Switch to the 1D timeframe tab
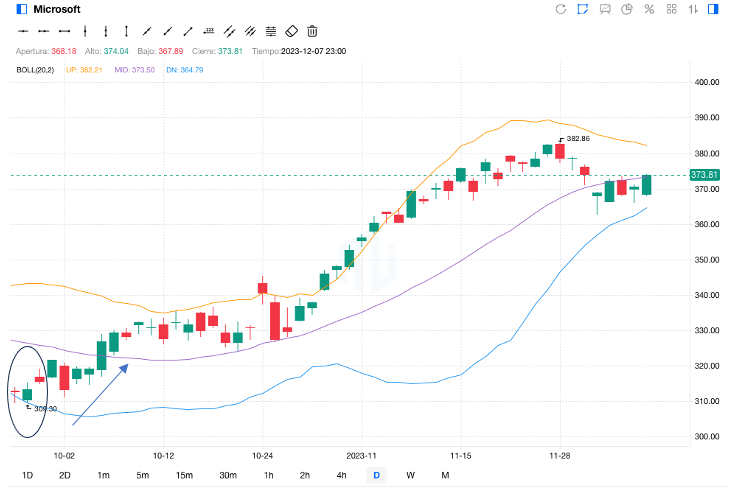Screen dimensions: 739x489 (27, 475)
